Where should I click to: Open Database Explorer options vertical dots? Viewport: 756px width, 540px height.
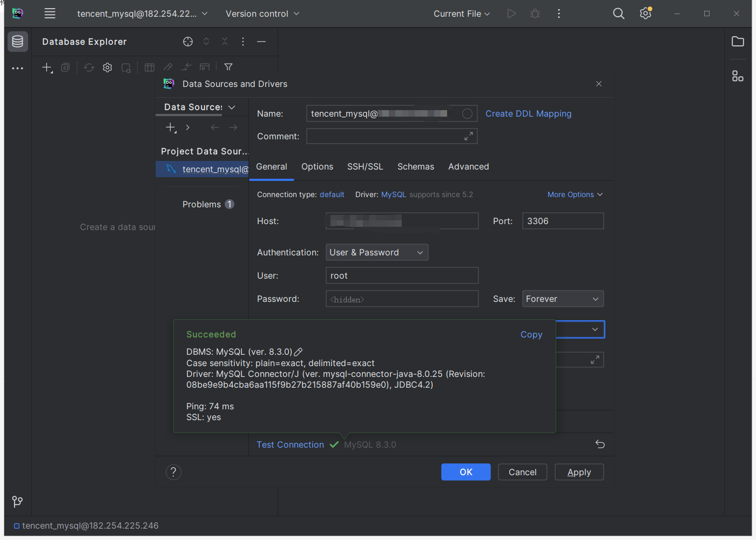(243, 42)
